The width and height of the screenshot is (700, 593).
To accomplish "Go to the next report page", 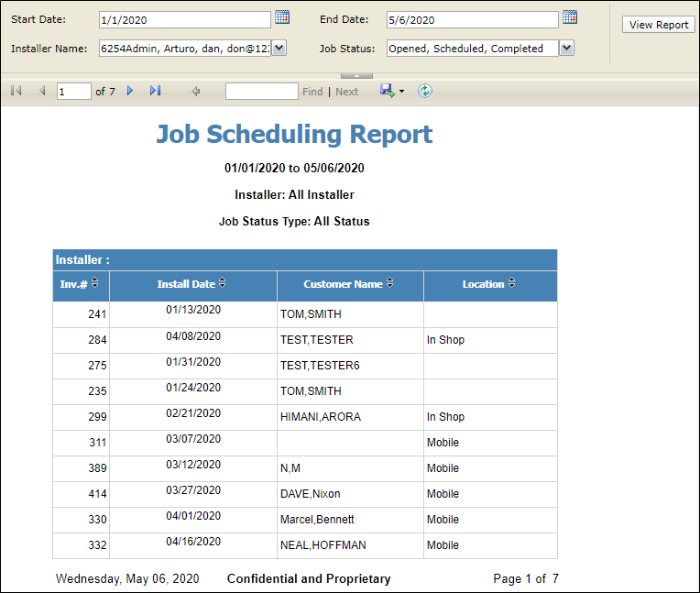I will coord(130,91).
